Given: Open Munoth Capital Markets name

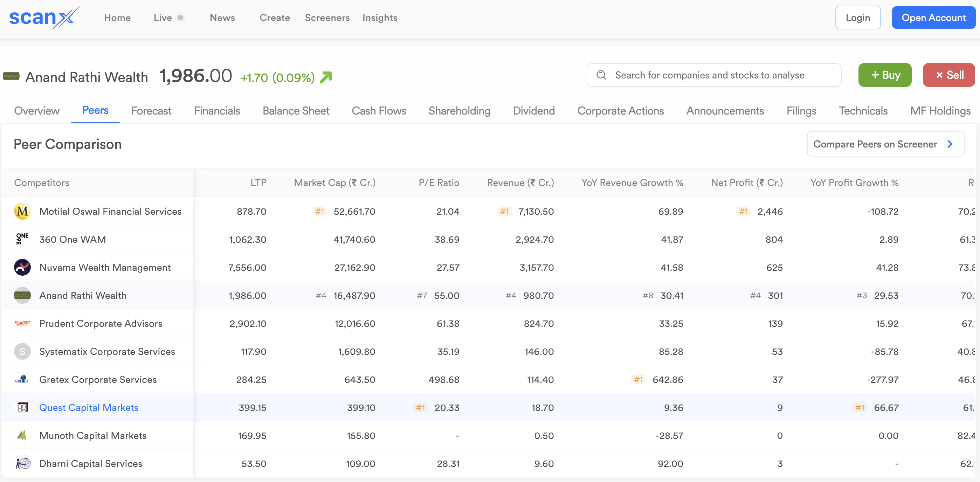Looking at the screenshot, I should coord(93,436).
